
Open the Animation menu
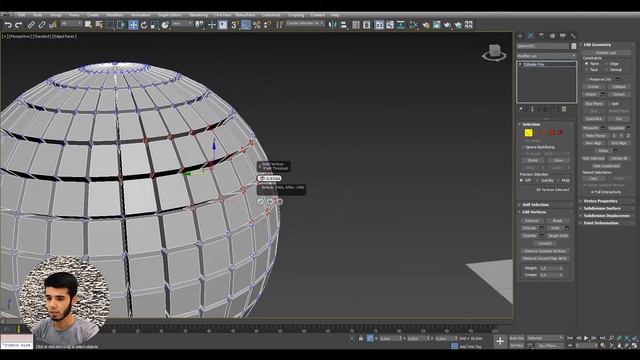point(140,15)
